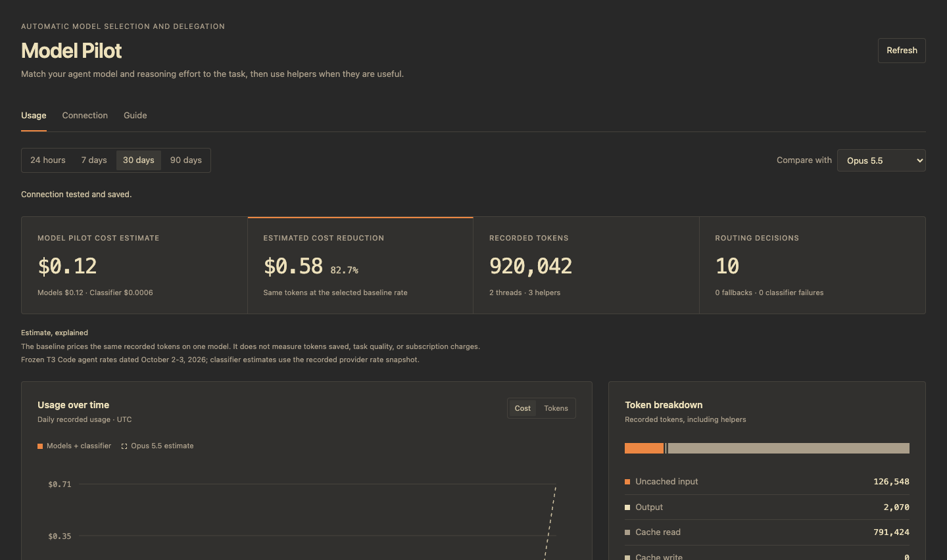The image size is (947, 560).
Task: Click 'Same tokens at the selected baseline rate'
Action: point(335,292)
